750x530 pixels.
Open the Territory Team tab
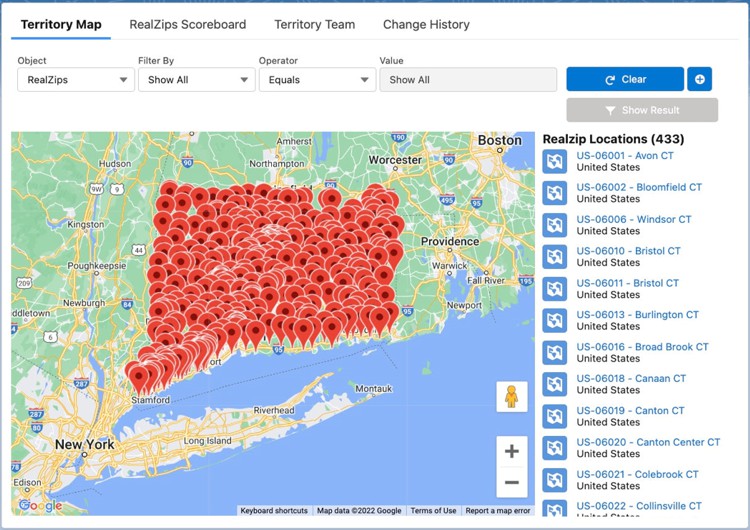[x=314, y=24]
